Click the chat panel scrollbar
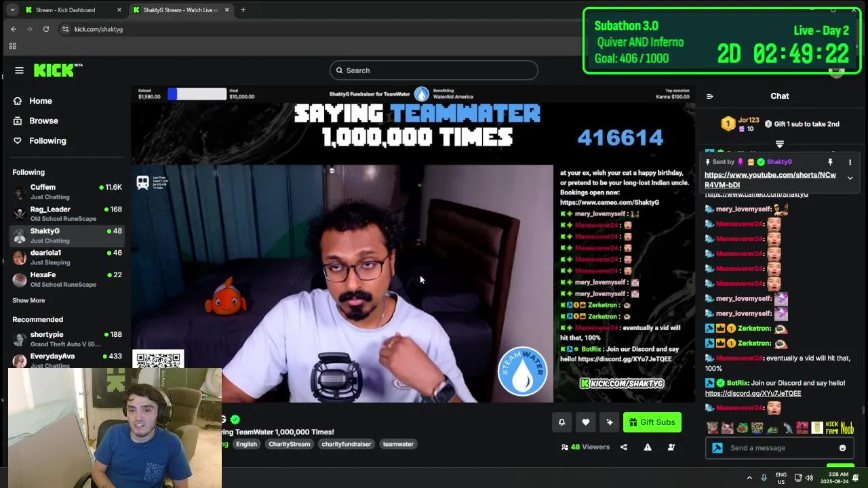 coord(863,409)
